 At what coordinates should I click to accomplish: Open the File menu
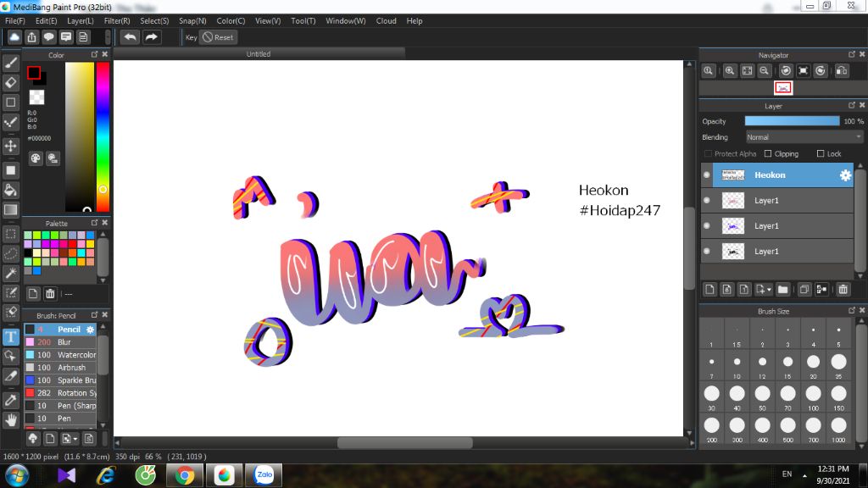click(x=15, y=21)
